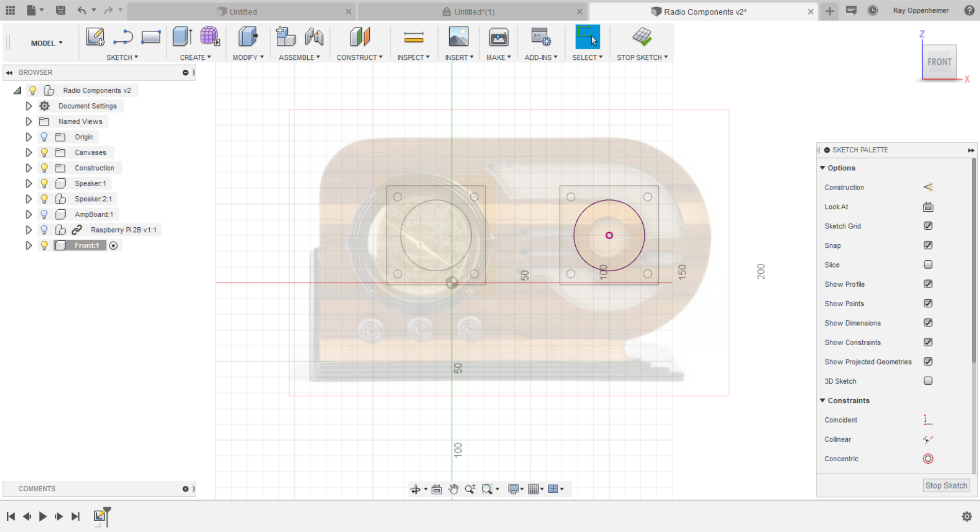Image resolution: width=980 pixels, height=532 pixels.
Task: Open the MODIFY menu
Action: [x=248, y=57]
